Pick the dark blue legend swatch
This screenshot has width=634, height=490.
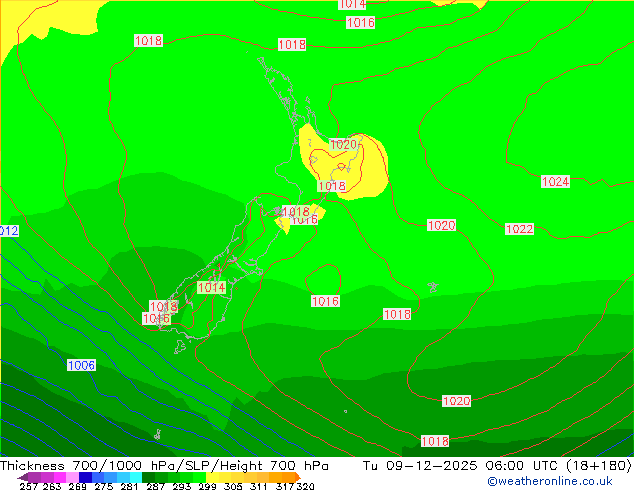[85, 477]
